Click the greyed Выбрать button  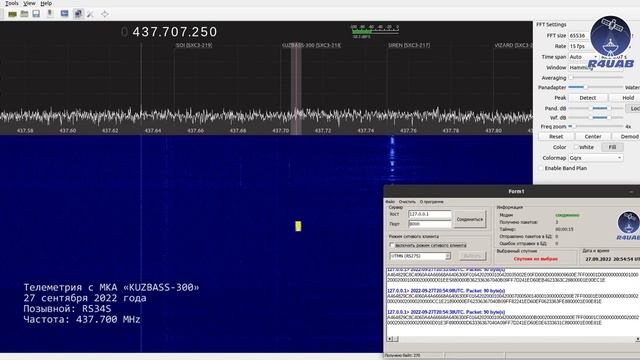(x=473, y=256)
